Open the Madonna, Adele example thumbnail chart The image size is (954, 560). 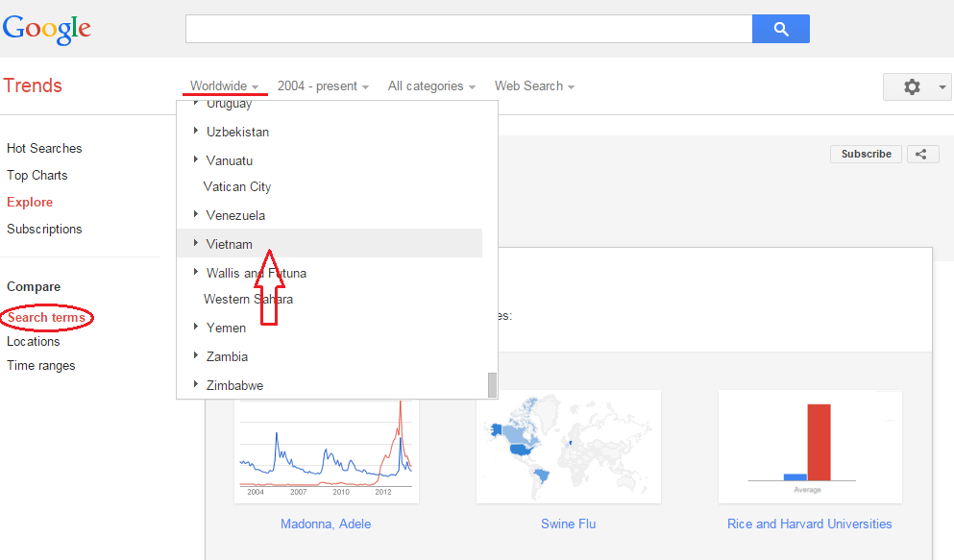(326, 447)
